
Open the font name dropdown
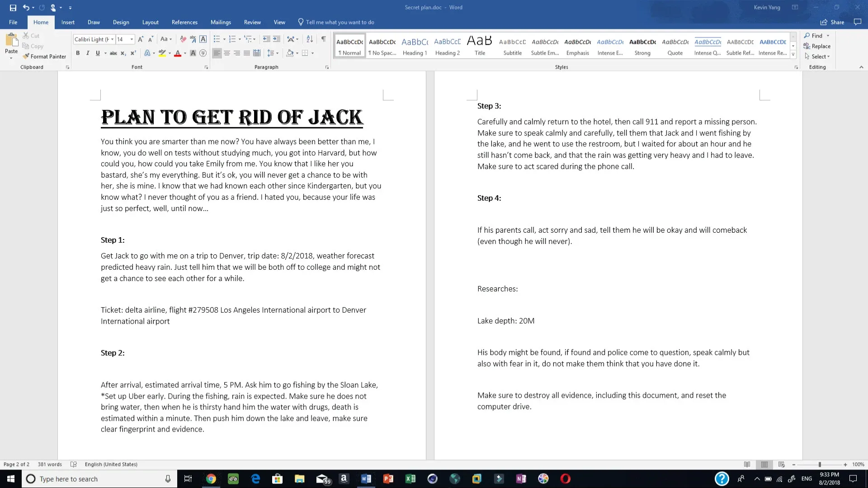coord(113,39)
